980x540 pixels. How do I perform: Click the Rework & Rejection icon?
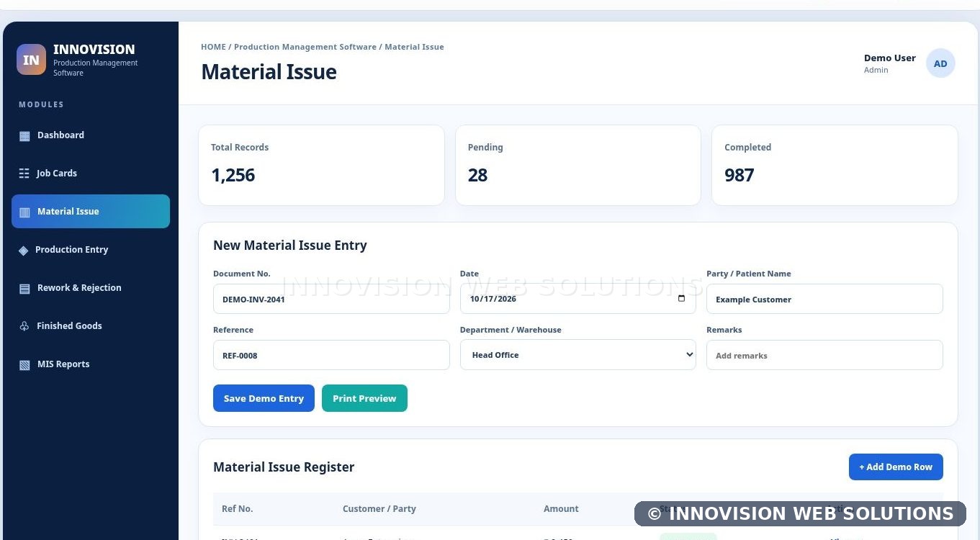(24, 289)
